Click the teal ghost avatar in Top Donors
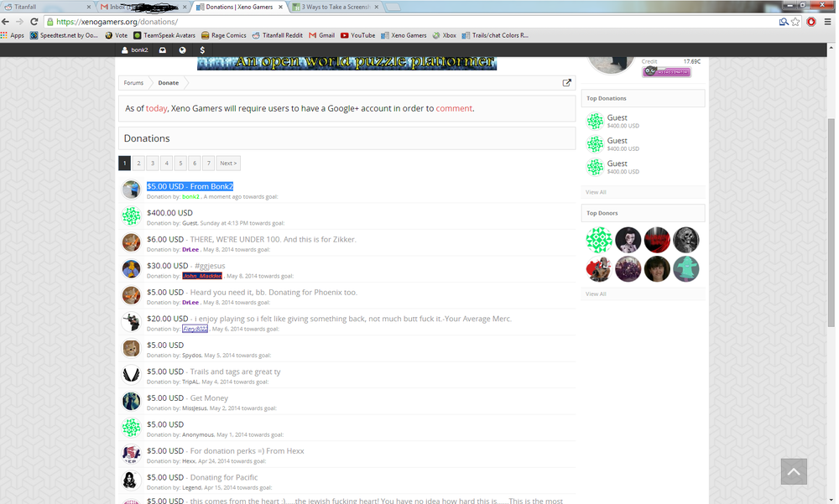The image size is (839, 504). 686,268
